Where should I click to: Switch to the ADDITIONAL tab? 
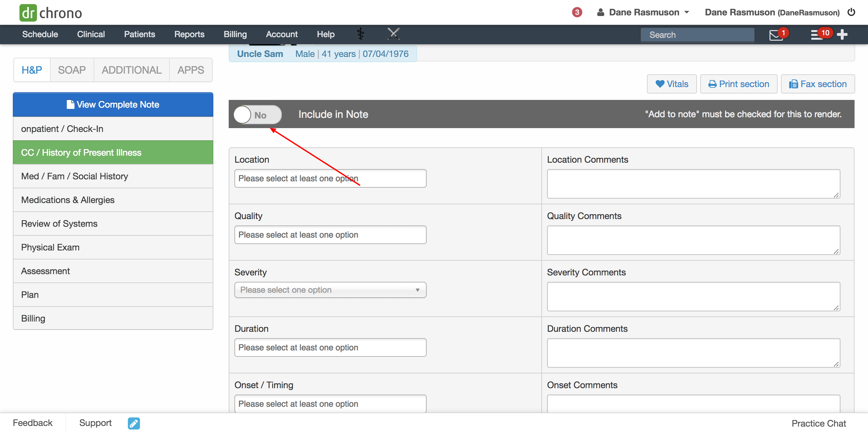pyautogui.click(x=132, y=70)
